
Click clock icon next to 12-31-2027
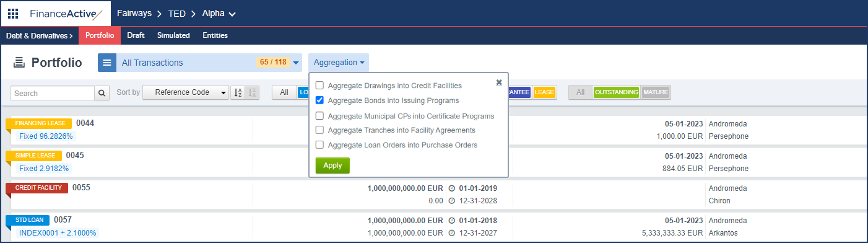(x=451, y=233)
